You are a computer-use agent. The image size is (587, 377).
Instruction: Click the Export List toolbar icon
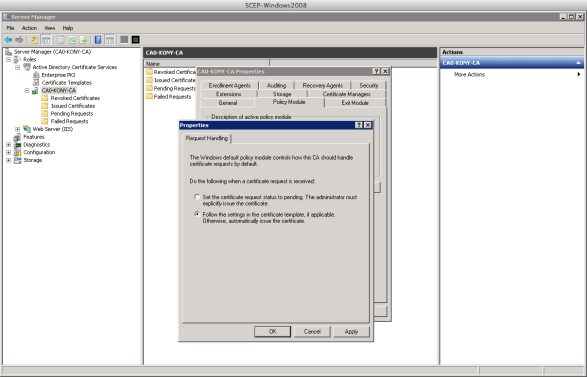[83, 40]
